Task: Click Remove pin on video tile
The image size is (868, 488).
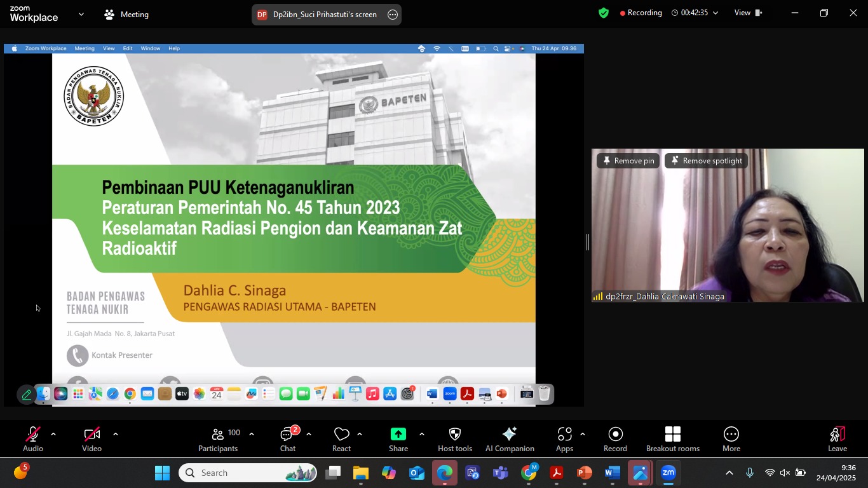Action: tap(628, 161)
